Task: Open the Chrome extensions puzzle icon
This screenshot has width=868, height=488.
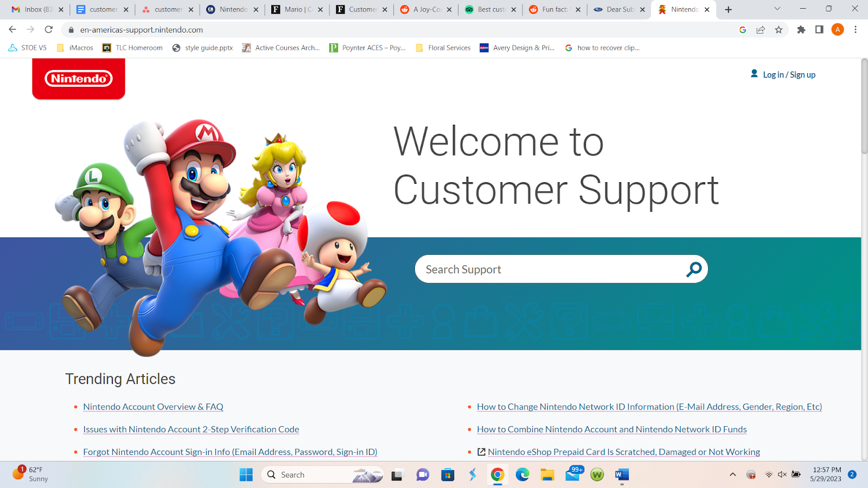Action: tap(801, 30)
